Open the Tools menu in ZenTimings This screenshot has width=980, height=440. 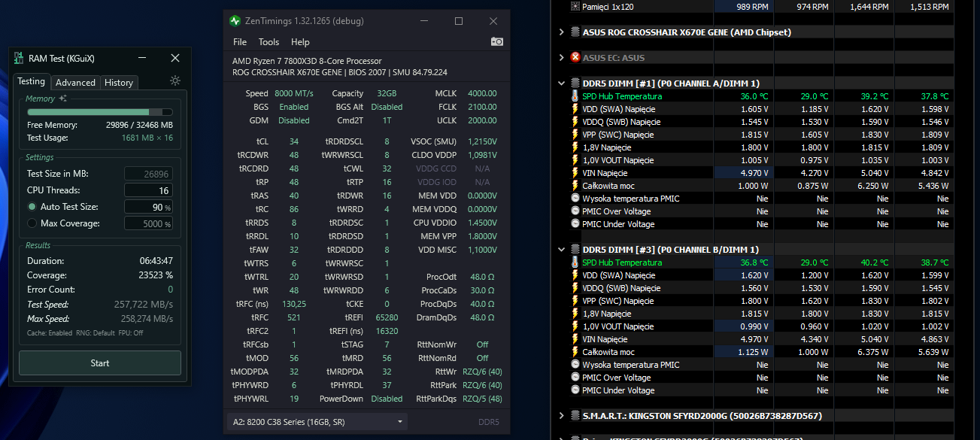(269, 42)
